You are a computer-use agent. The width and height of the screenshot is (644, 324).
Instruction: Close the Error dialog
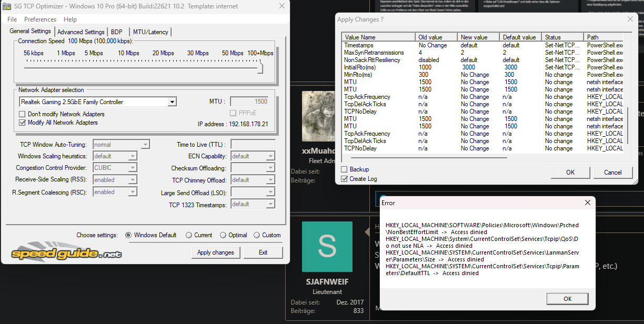point(587,203)
